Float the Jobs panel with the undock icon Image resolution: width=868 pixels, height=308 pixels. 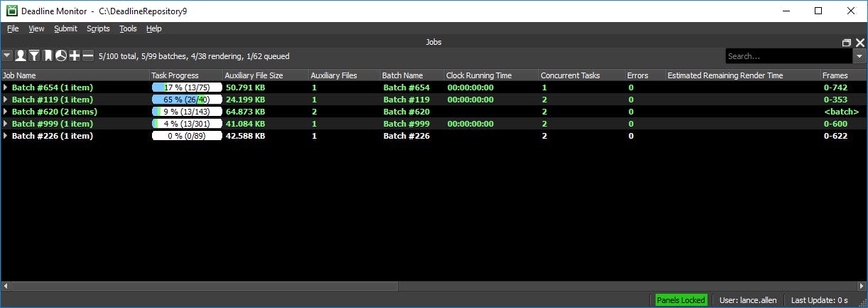coord(847,43)
